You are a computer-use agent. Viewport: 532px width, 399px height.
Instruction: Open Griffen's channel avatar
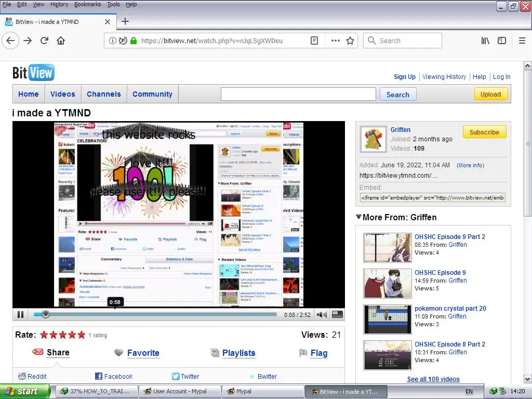point(373,139)
